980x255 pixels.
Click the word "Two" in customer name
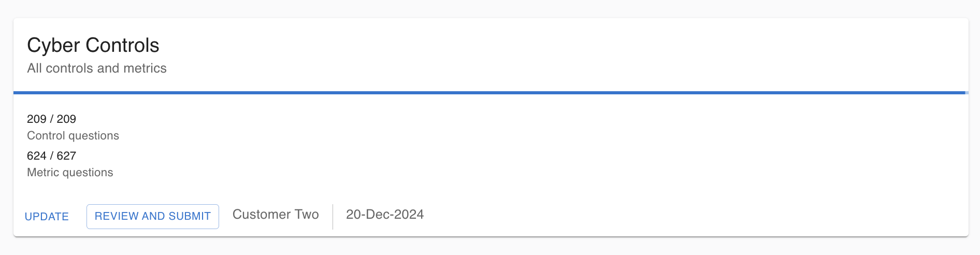(x=307, y=215)
